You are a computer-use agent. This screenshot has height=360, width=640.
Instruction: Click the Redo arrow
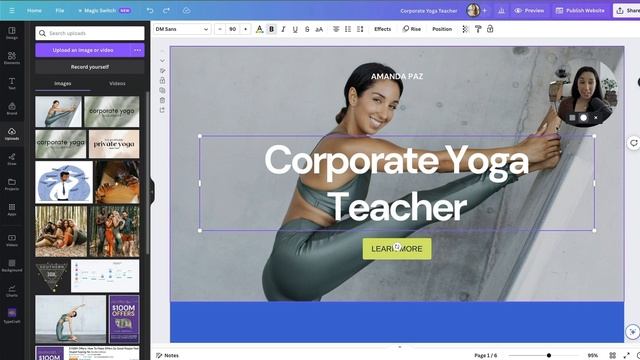(x=166, y=11)
